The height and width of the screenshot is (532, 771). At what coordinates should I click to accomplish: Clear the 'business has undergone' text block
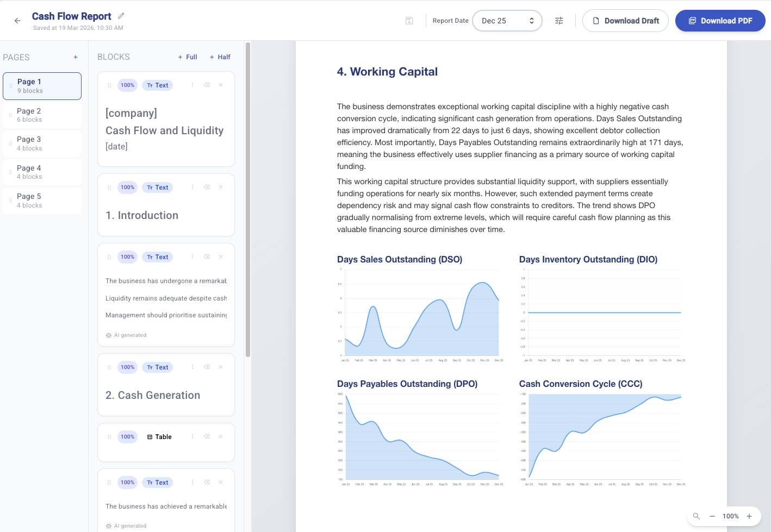pos(207,256)
